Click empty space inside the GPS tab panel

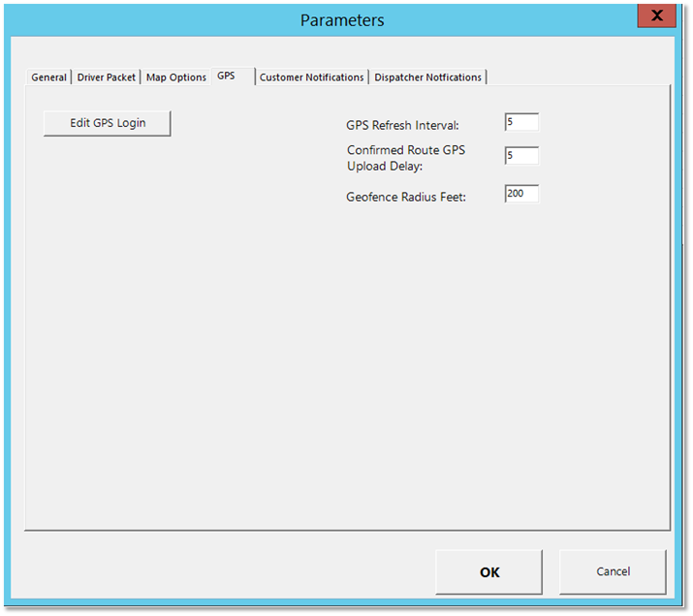(291, 368)
